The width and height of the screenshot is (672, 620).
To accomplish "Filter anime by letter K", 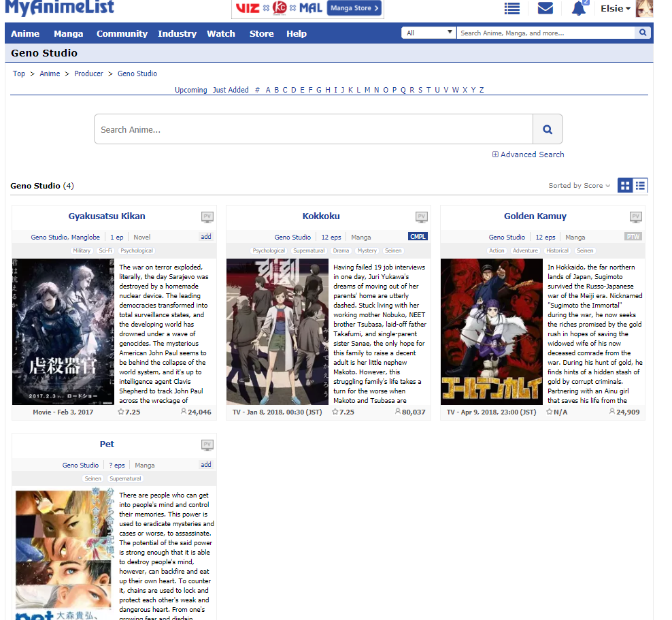I will [x=350, y=90].
